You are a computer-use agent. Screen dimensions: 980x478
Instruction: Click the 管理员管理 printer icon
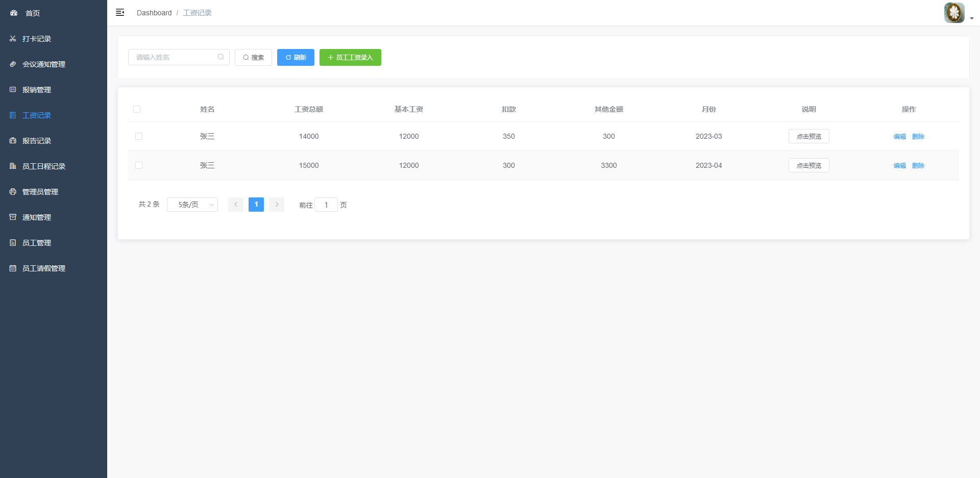pyautogui.click(x=13, y=192)
